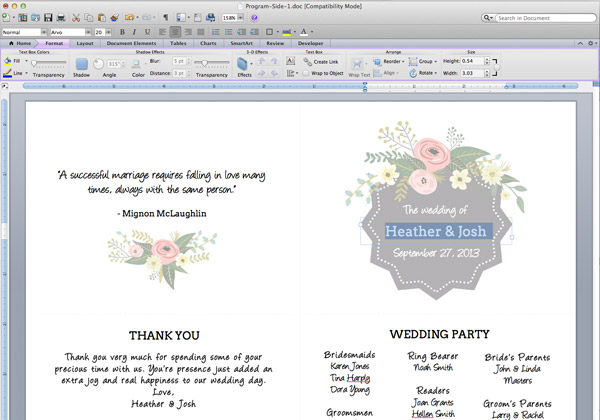Open the Fill color dropdown arrow
Screen dimensions: 600x420
point(26,61)
